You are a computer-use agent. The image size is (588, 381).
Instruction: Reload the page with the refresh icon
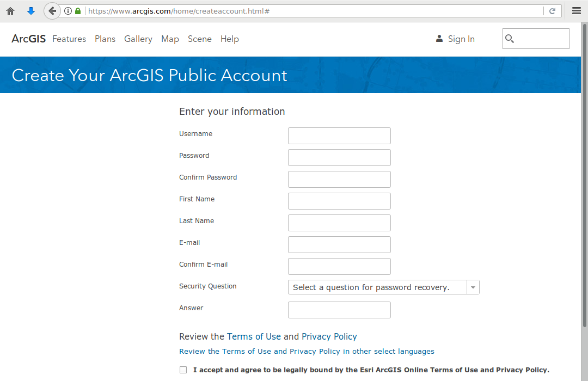tap(552, 11)
